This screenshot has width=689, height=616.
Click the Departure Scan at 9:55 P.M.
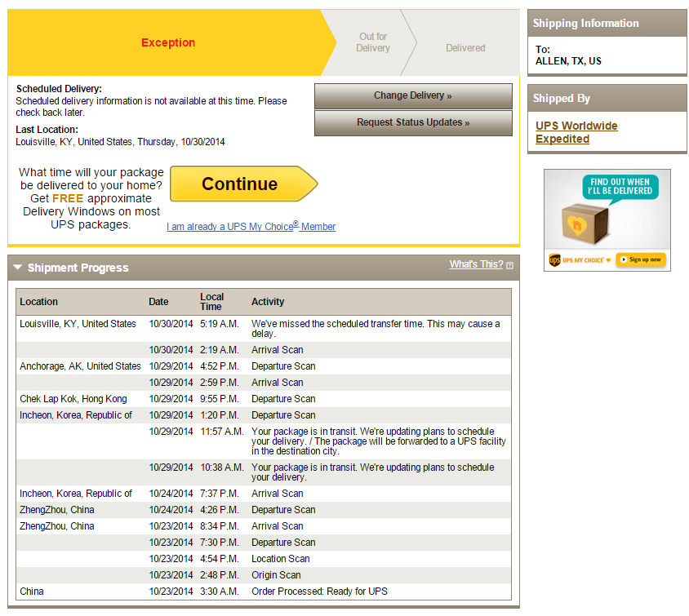(283, 399)
